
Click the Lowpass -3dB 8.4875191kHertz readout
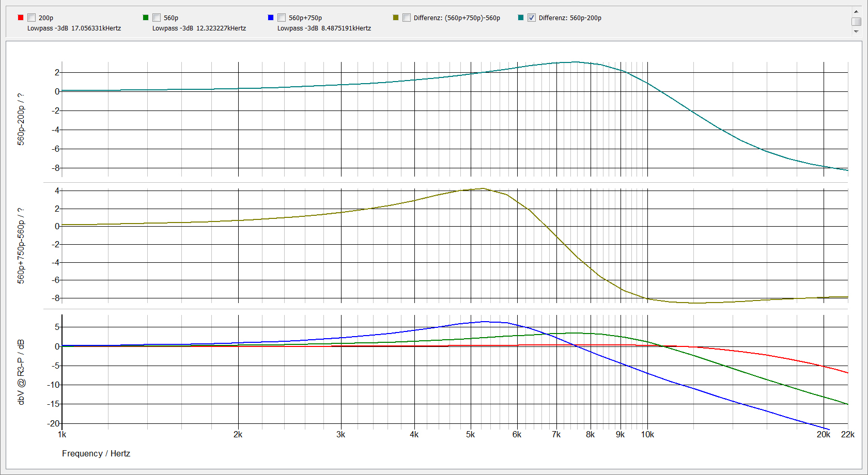tap(324, 28)
